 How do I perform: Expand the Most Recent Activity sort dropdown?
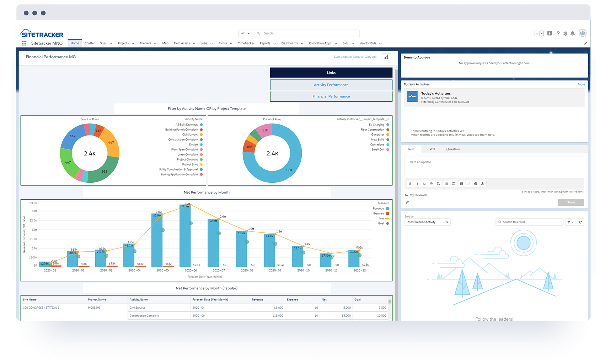pos(428,222)
